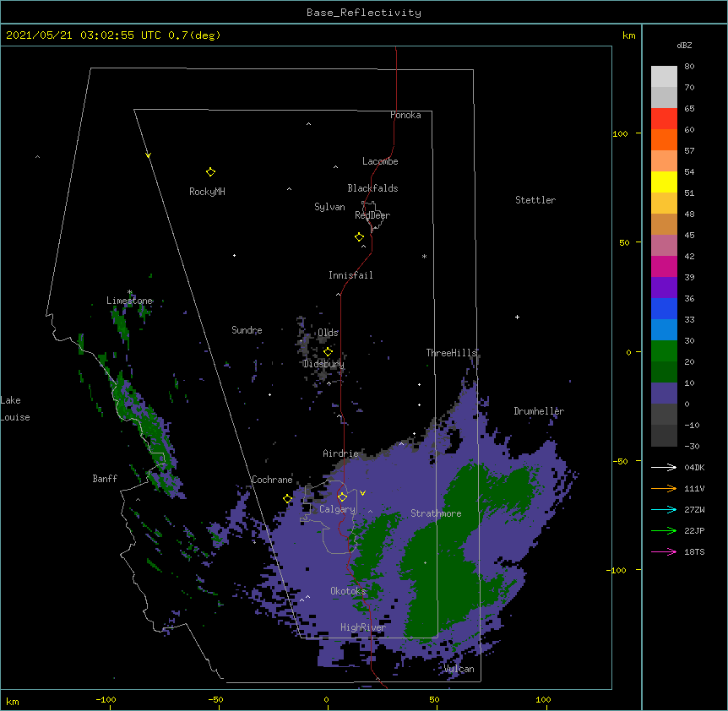Click the green 22JP arrow legend

(x=664, y=530)
